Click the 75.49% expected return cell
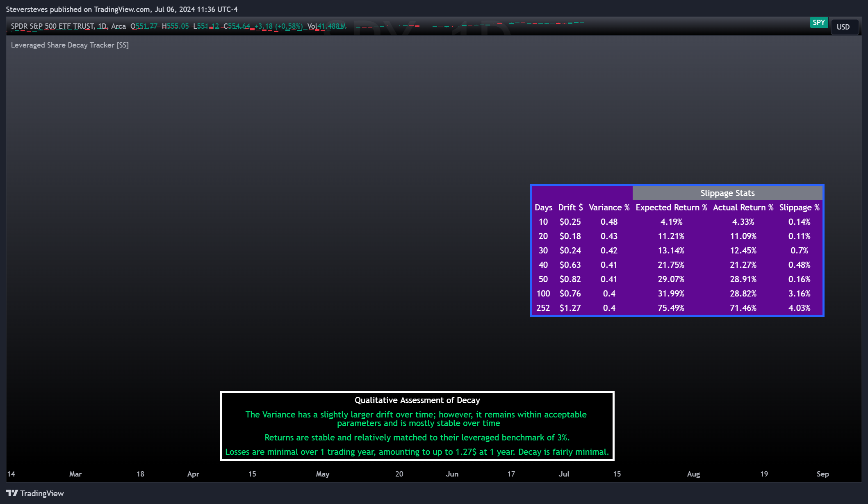This screenshot has height=504, width=868. click(x=671, y=308)
